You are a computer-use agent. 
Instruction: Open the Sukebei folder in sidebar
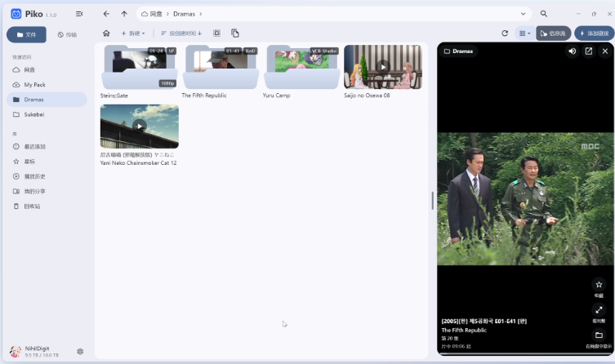point(47,114)
